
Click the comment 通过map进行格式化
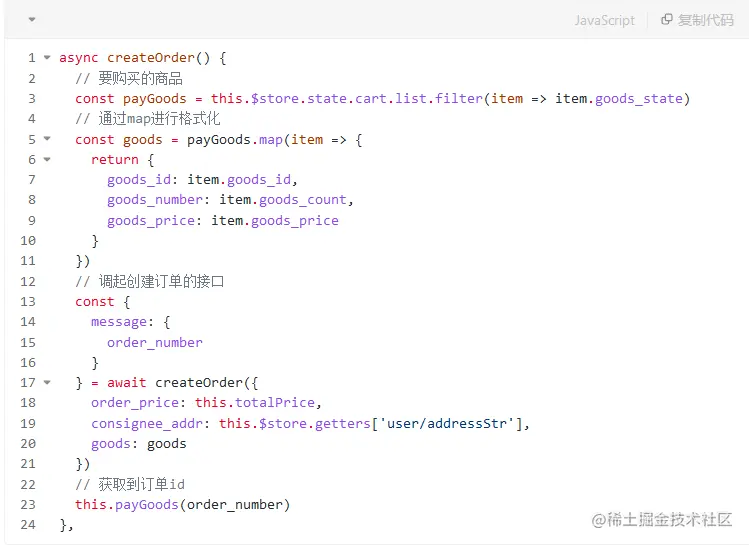coord(159,118)
